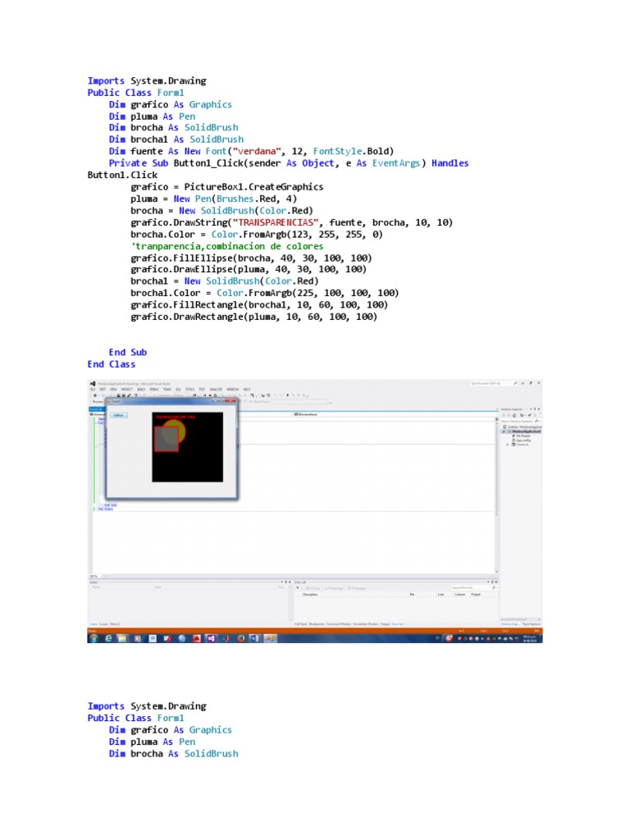Close the running Form1 window

click(x=231, y=400)
